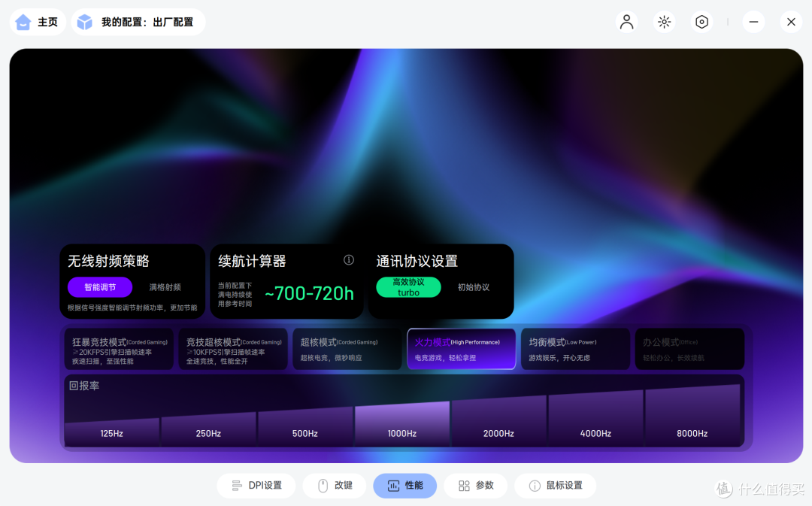This screenshot has height=506, width=812.
Task: Click the ~700-720h battery estimate
Action: (309, 294)
